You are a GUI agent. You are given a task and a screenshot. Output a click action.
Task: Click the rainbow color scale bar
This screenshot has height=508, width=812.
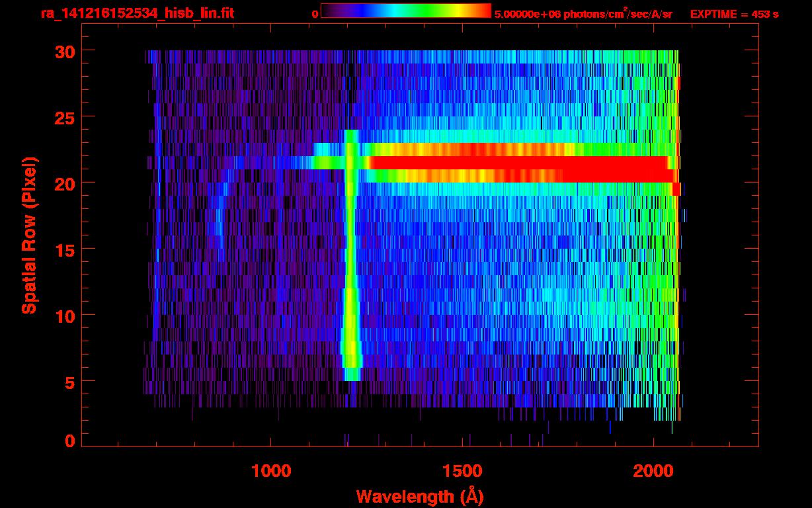point(406,11)
